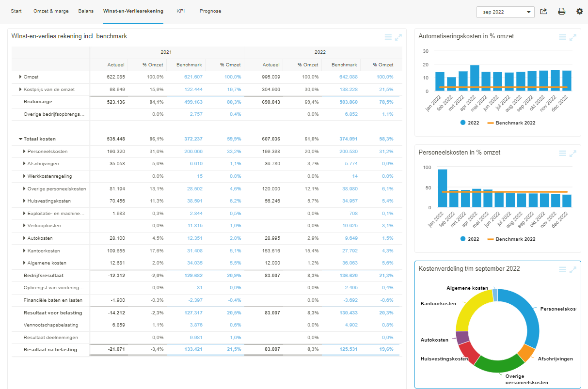The image size is (588, 389).
Task: Maximize the Winst-en-verlies benchmark table
Action: tap(398, 36)
